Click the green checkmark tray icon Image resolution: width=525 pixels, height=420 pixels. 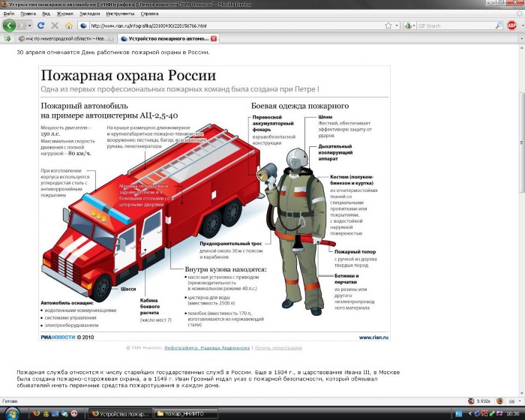[x=491, y=414]
